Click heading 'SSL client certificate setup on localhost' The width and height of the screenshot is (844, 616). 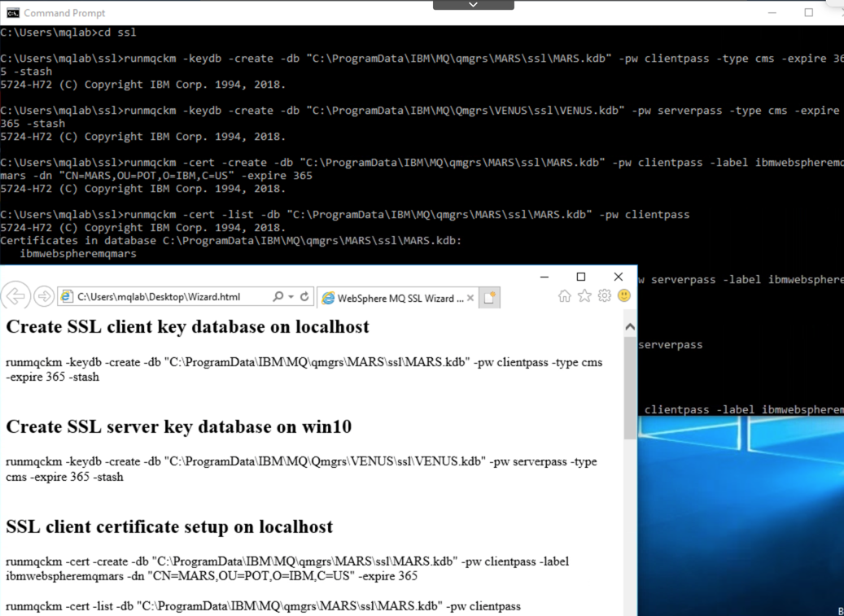[169, 526]
